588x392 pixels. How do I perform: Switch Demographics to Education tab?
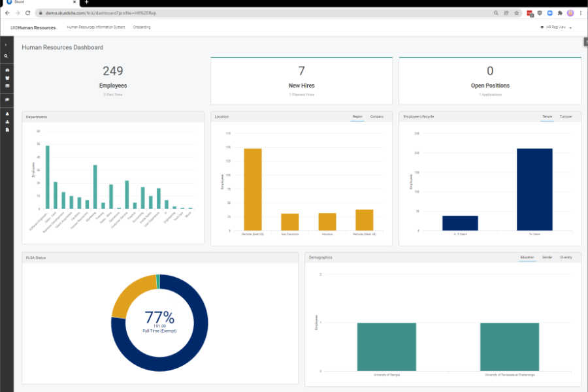[x=527, y=257]
